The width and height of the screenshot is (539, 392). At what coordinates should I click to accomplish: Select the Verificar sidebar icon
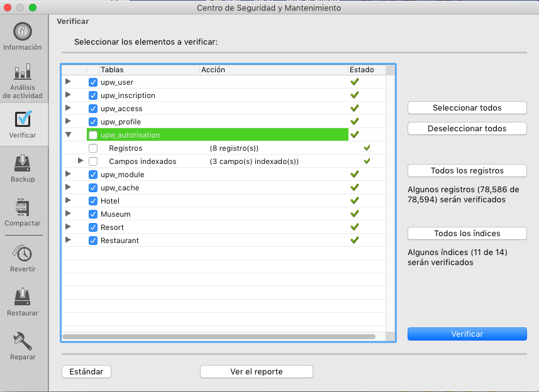23,119
